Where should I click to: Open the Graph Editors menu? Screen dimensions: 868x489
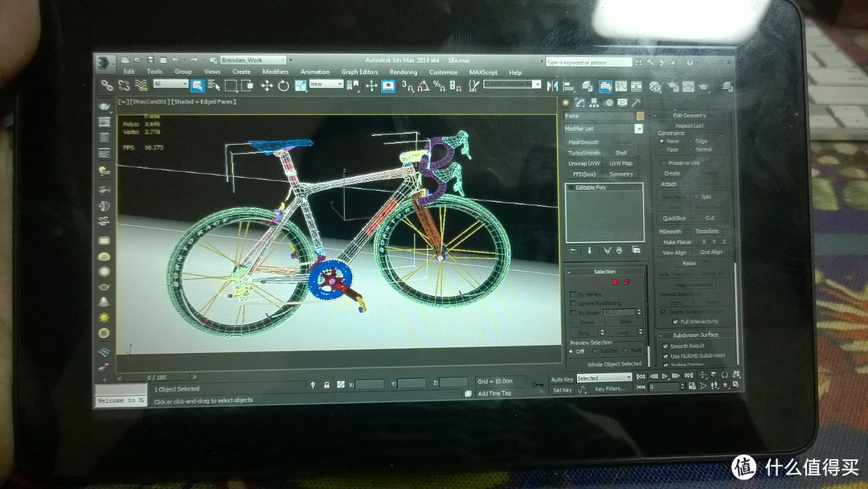[x=360, y=72]
